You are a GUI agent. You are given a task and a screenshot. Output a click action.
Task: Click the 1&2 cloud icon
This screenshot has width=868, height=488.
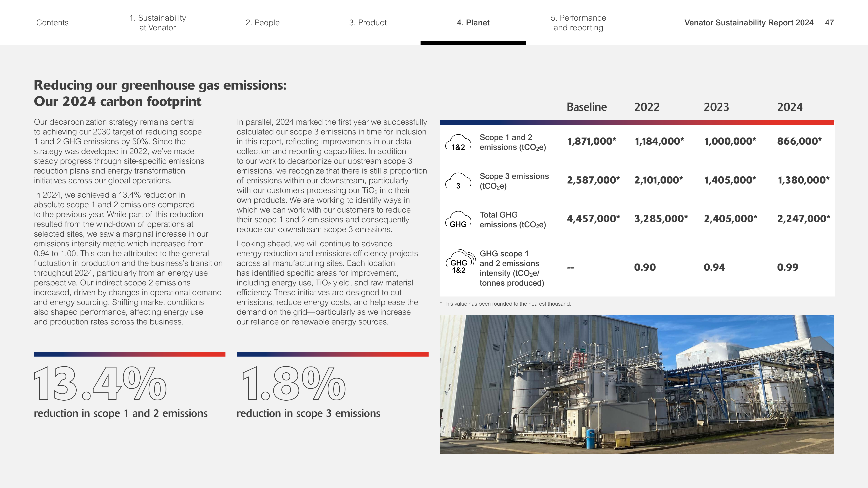[x=458, y=142]
